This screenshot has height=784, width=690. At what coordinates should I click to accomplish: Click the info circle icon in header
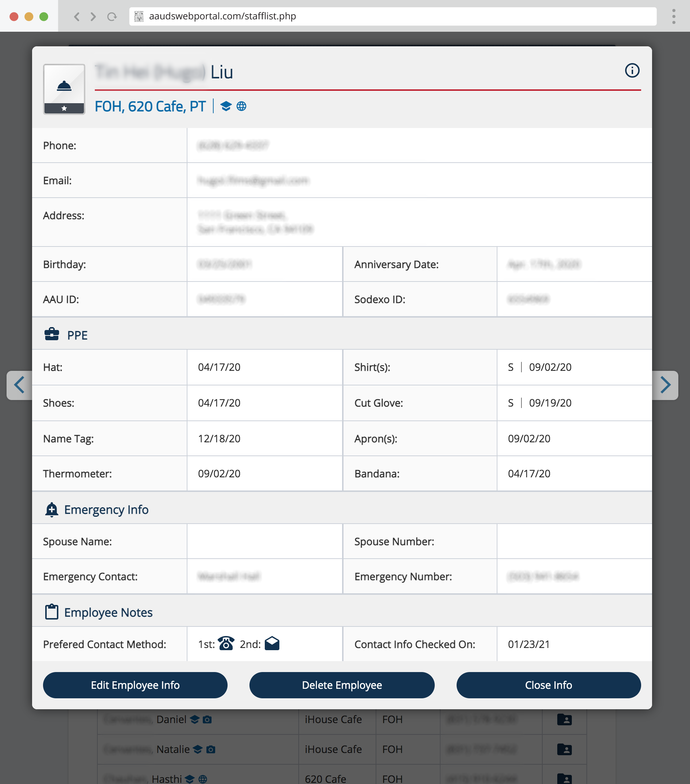click(x=632, y=71)
